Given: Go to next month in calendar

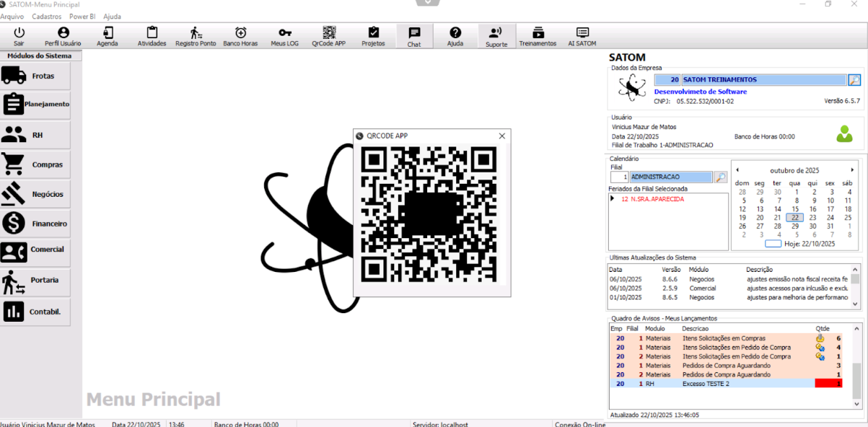Looking at the screenshot, I should (852, 170).
